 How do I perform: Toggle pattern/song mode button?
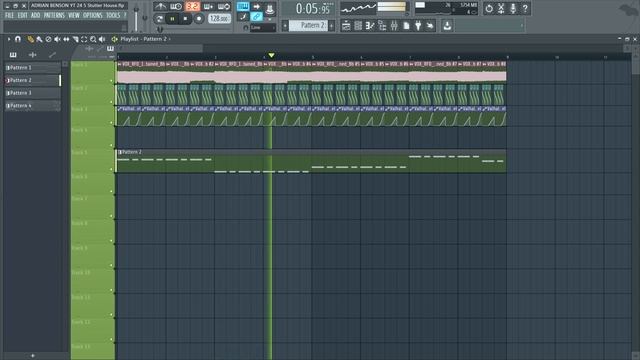coord(159,19)
